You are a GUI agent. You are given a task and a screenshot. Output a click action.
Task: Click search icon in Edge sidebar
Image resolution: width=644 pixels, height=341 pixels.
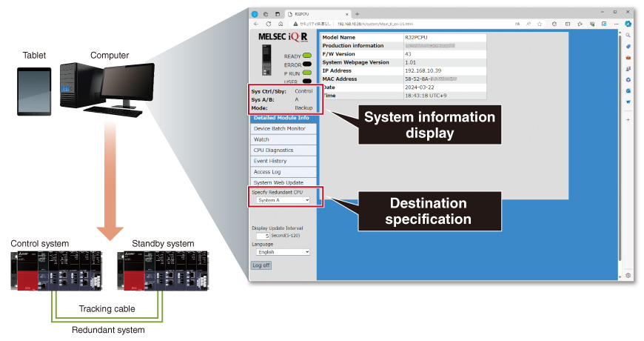click(628, 36)
